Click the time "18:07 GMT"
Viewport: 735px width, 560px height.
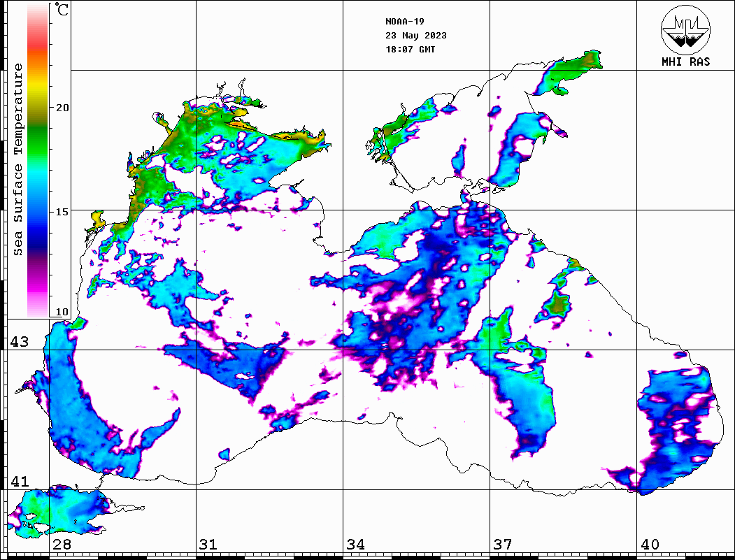tap(410, 49)
